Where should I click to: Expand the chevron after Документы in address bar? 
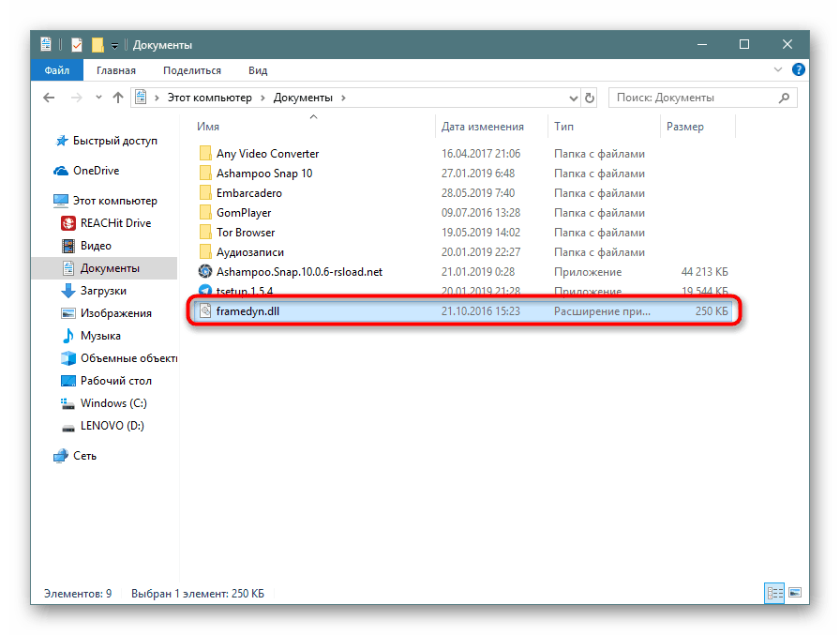click(343, 98)
